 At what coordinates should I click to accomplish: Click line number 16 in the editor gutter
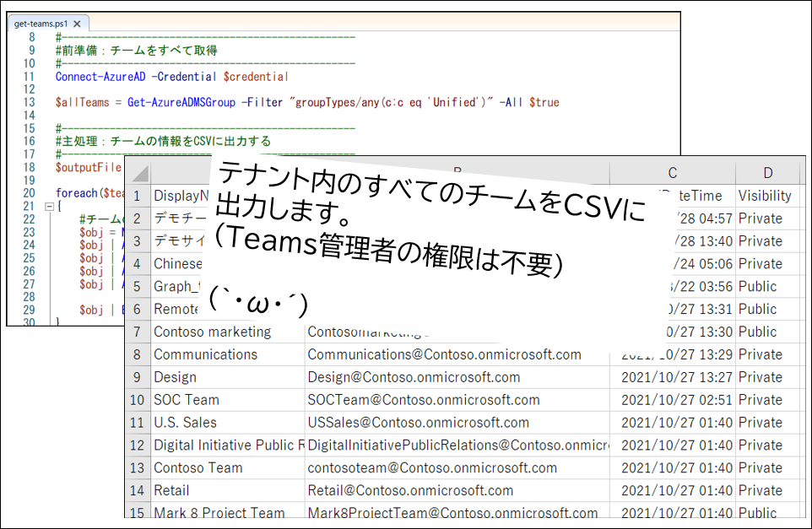[x=30, y=141]
